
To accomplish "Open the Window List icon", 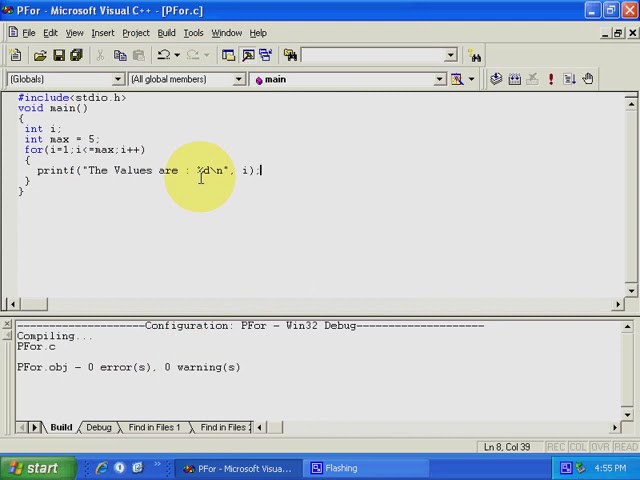I will [x=266, y=55].
